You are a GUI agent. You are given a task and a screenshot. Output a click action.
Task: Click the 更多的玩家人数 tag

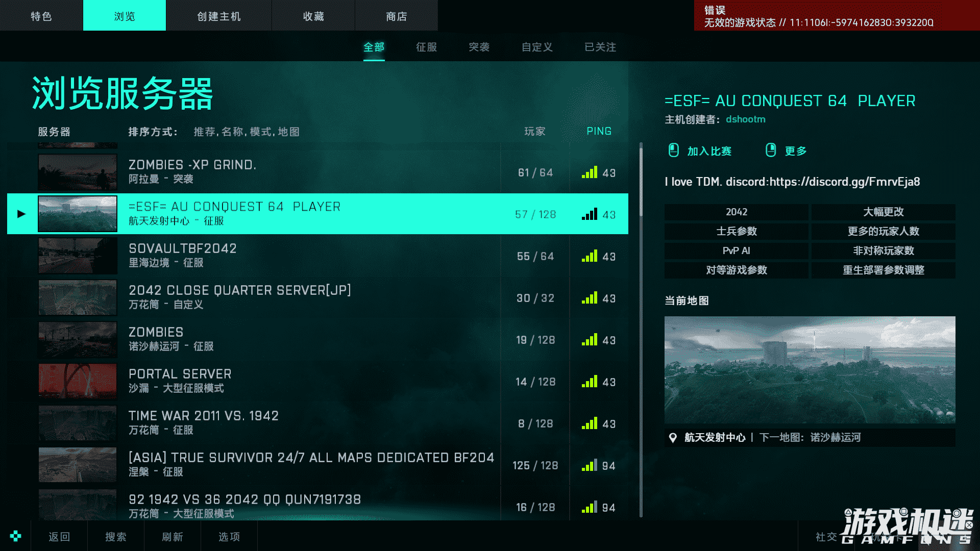(884, 232)
